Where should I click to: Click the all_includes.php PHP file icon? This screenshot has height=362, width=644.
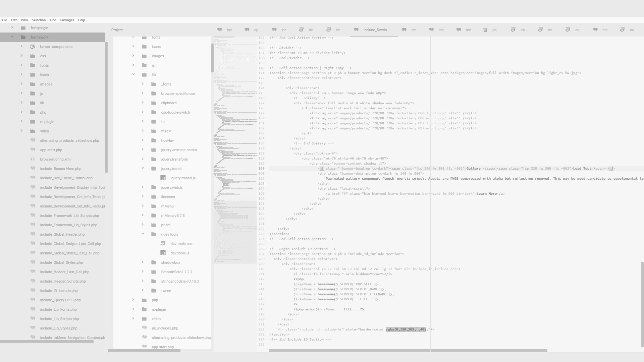click(144, 328)
